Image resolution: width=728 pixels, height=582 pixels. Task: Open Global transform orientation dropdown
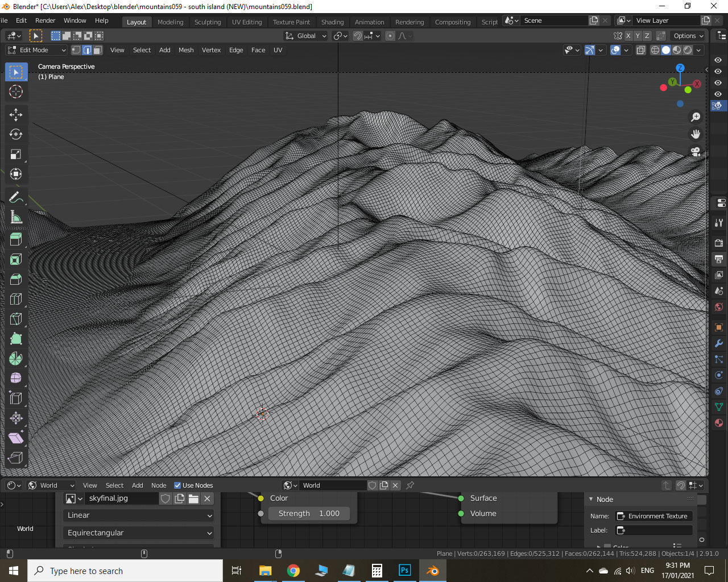point(306,36)
